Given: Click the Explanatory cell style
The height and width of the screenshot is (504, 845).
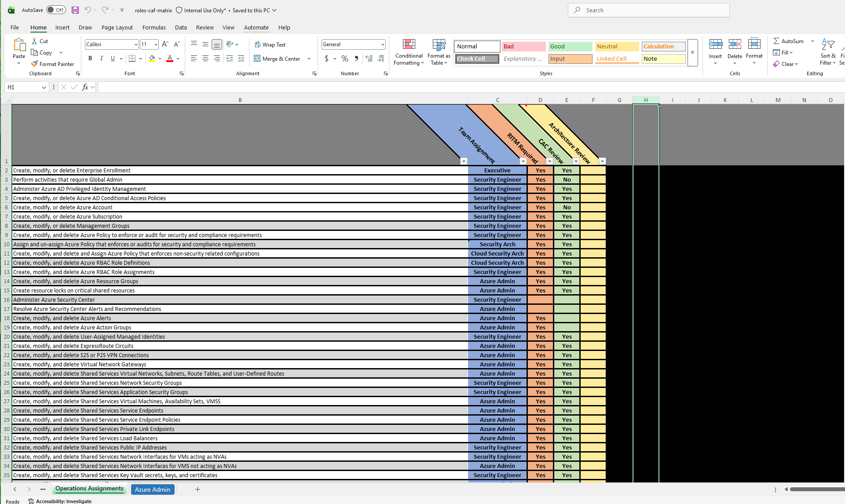Looking at the screenshot, I should [523, 58].
